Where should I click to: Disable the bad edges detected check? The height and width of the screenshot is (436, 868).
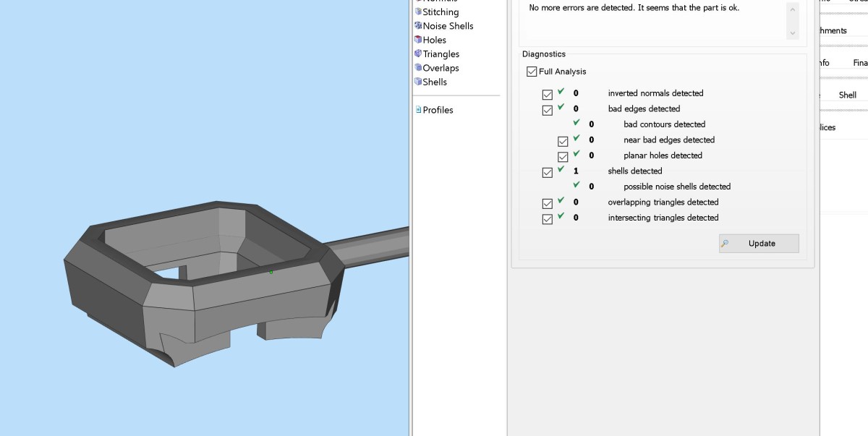click(x=548, y=110)
